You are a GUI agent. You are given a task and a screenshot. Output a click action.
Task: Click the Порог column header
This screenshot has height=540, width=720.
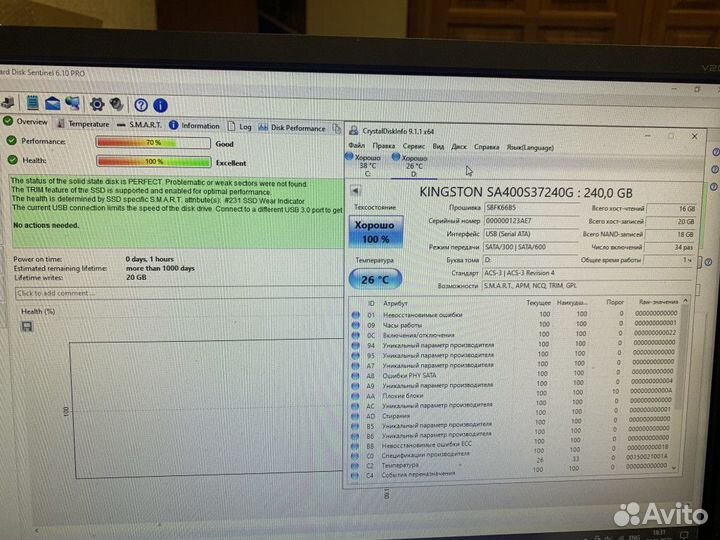point(615,302)
